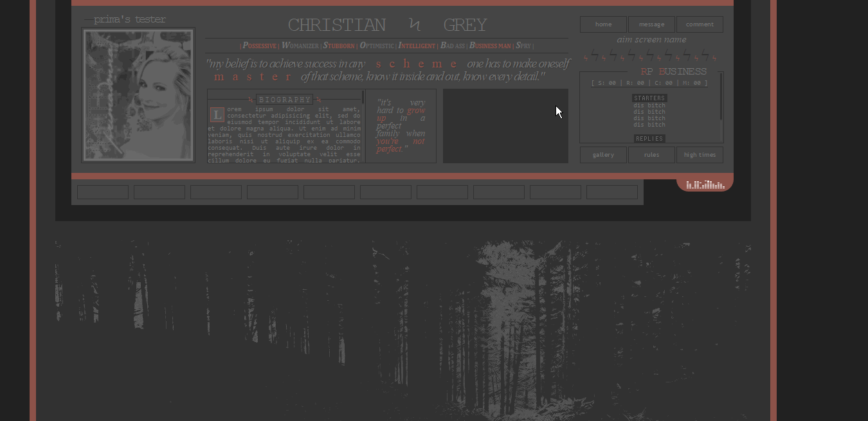Click the 'Bad ass' trait
The image size is (868, 421).
[453, 46]
